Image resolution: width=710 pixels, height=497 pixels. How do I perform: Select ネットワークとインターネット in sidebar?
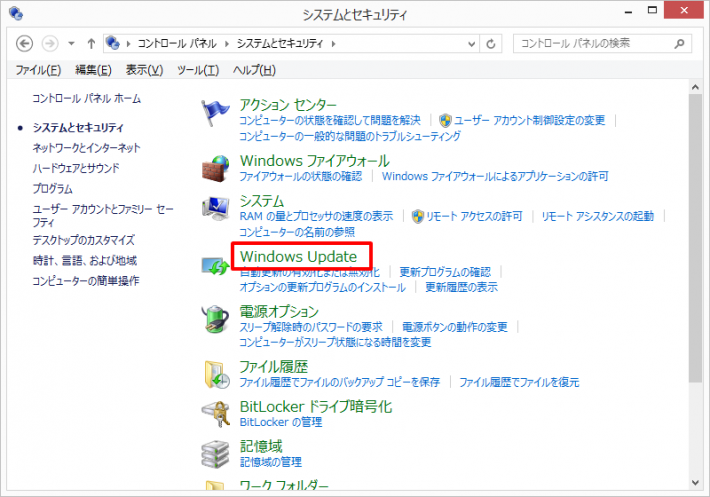pyautogui.click(x=86, y=148)
